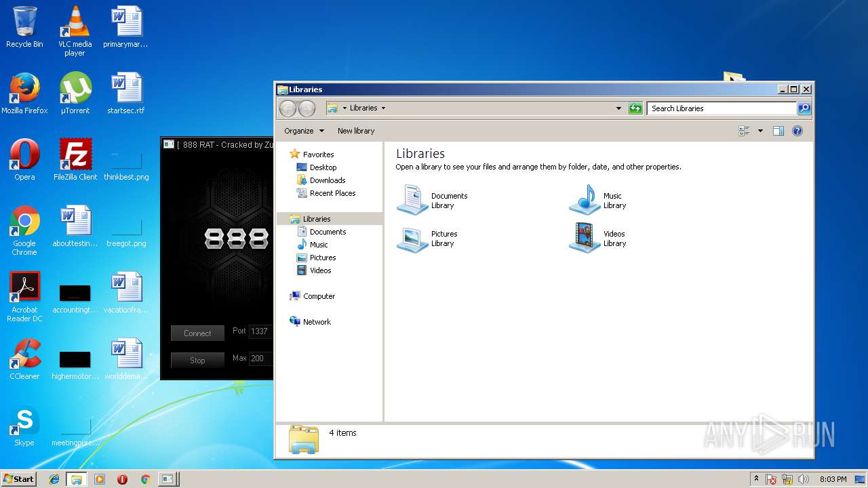Open the vacationfra document icon
The height and width of the screenshot is (488, 868).
125,293
